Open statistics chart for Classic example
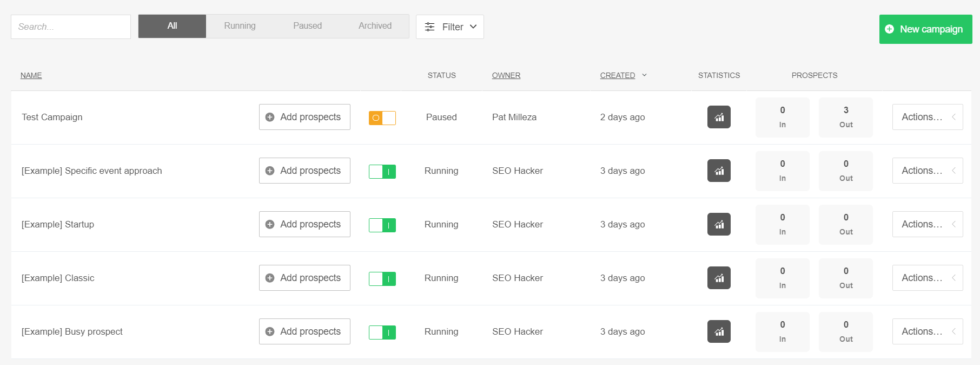Image resolution: width=980 pixels, height=365 pixels. (719, 278)
